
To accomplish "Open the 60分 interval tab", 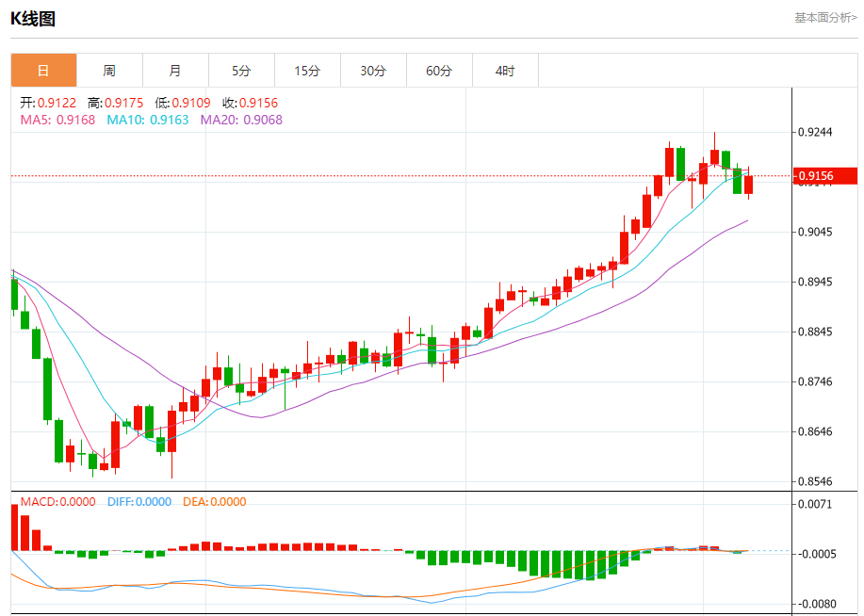I will coord(439,71).
